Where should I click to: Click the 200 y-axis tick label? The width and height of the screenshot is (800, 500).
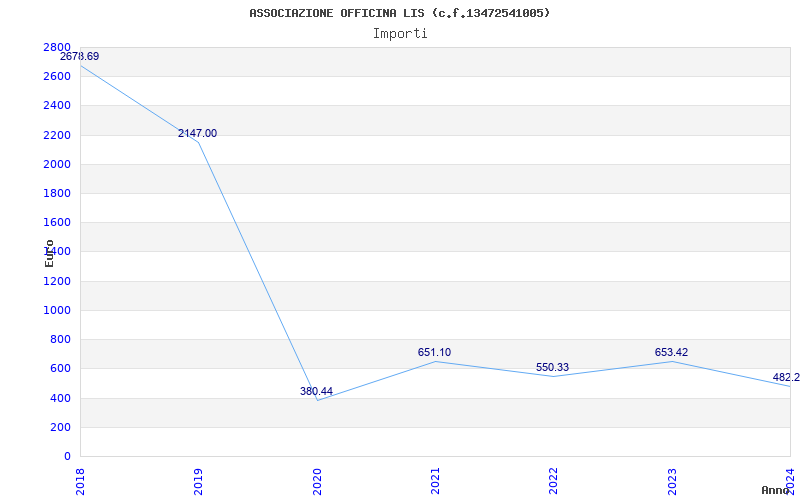60,427
